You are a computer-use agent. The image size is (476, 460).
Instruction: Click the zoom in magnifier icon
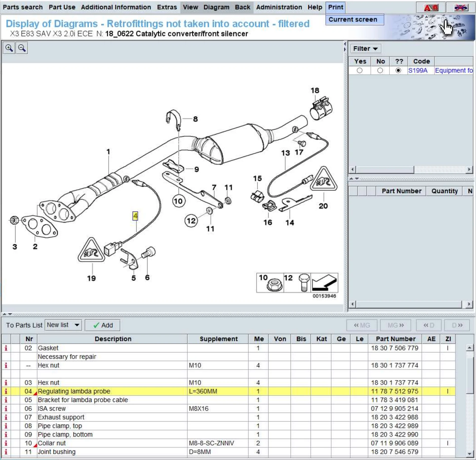click(x=9, y=48)
